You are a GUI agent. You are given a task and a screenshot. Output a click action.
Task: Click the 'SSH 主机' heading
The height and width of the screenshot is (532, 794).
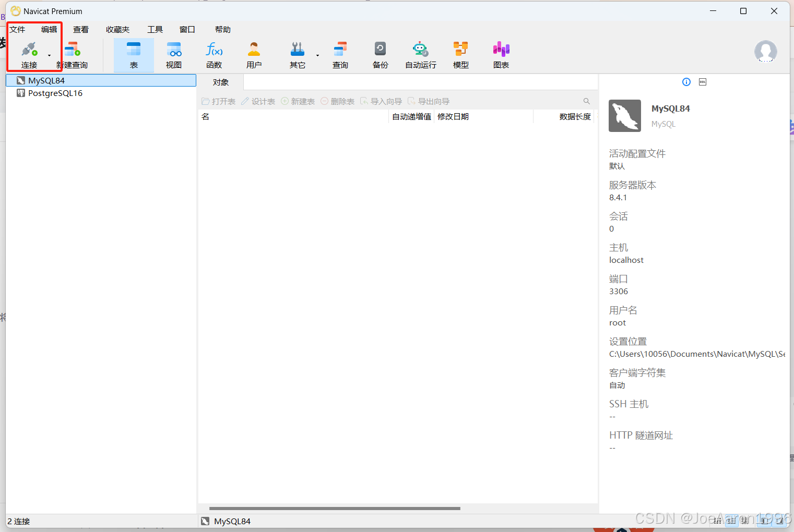click(629, 404)
